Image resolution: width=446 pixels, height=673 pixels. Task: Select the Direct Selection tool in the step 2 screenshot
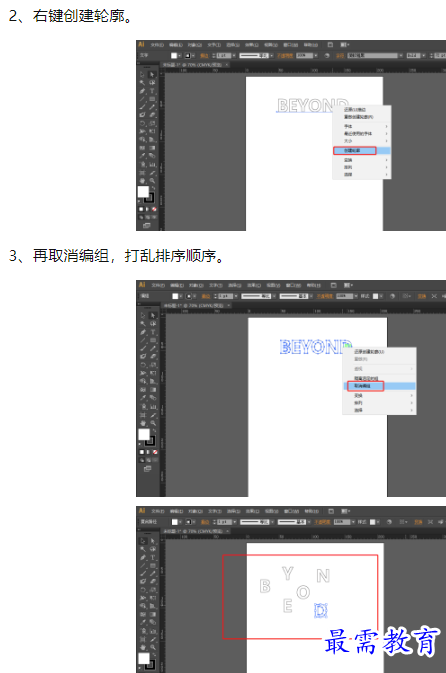pyautogui.click(x=152, y=74)
